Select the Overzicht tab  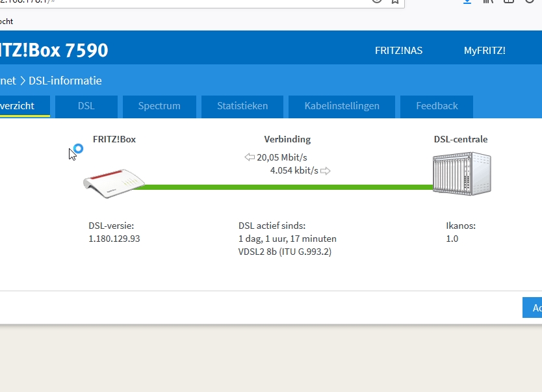[x=18, y=106]
